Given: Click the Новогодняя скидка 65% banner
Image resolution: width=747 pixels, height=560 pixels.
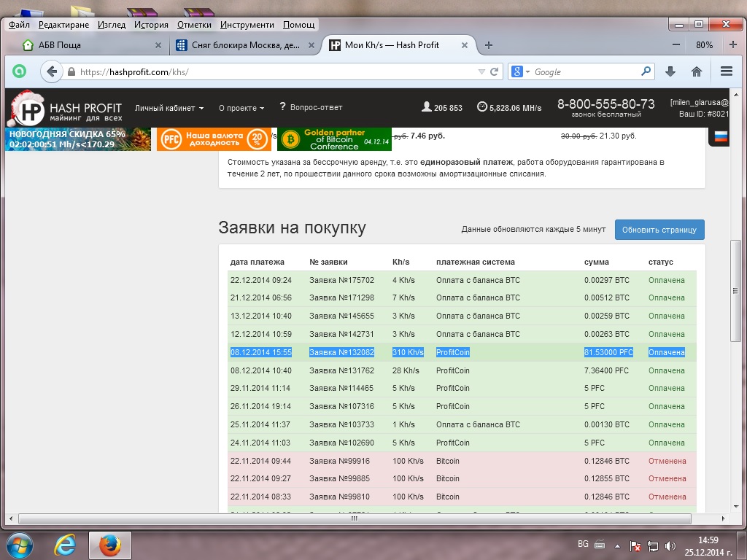Looking at the screenshot, I should pos(78,139).
